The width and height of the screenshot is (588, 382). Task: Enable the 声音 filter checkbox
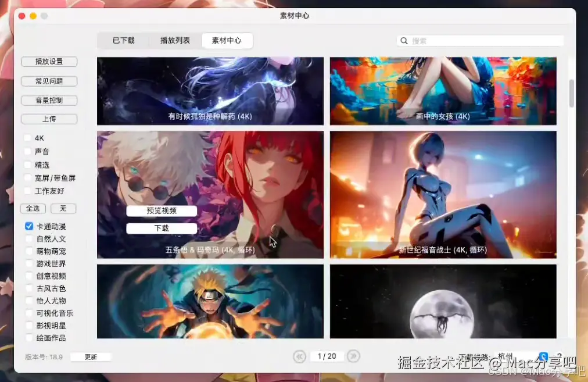pos(27,151)
